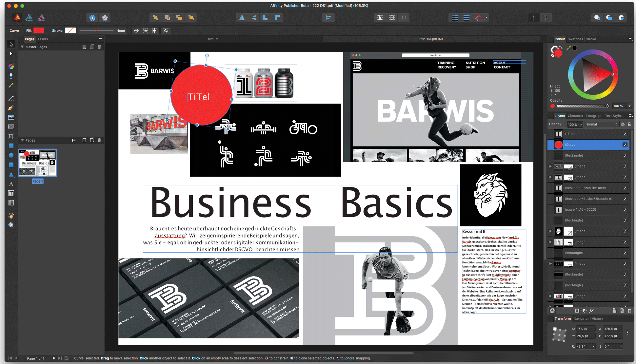The height and width of the screenshot is (364, 636).
Task: Choose the Vector Crop tool
Action: [x=11, y=136]
